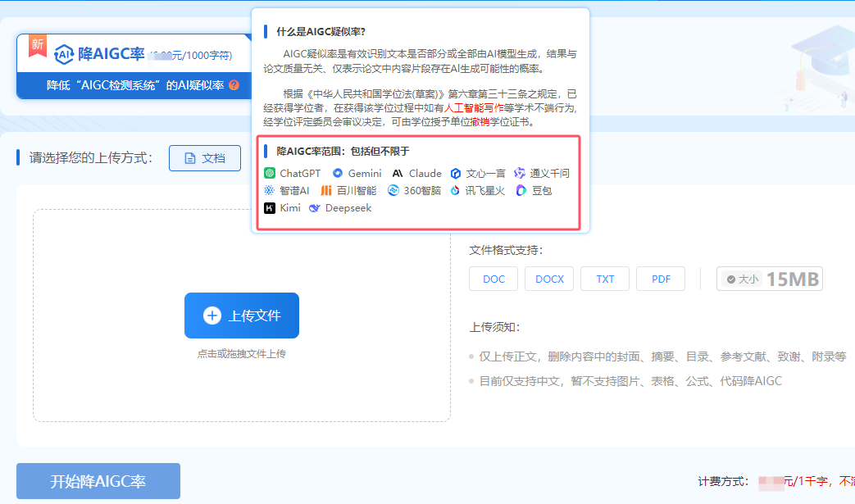Click the 讯飞星火 logo icon

455,190
